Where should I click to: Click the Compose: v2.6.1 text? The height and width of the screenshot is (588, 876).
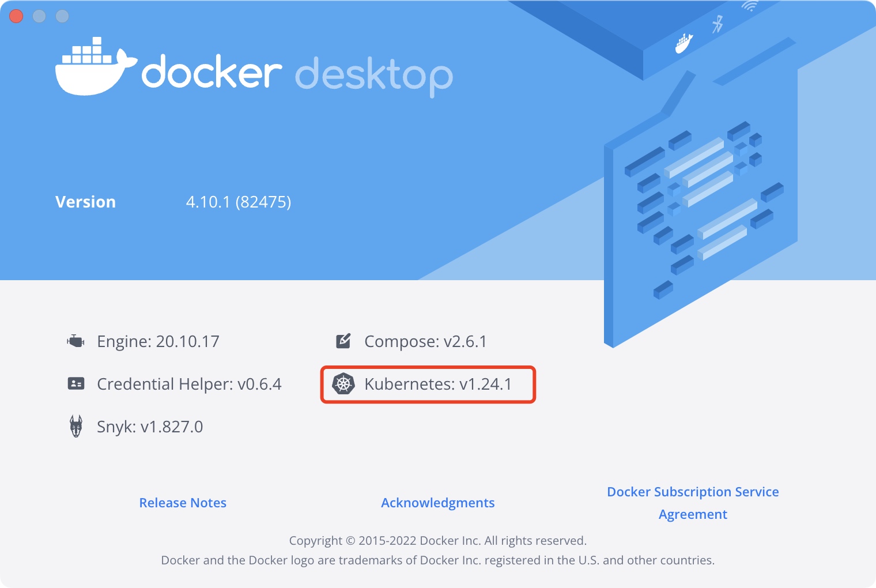coord(425,341)
